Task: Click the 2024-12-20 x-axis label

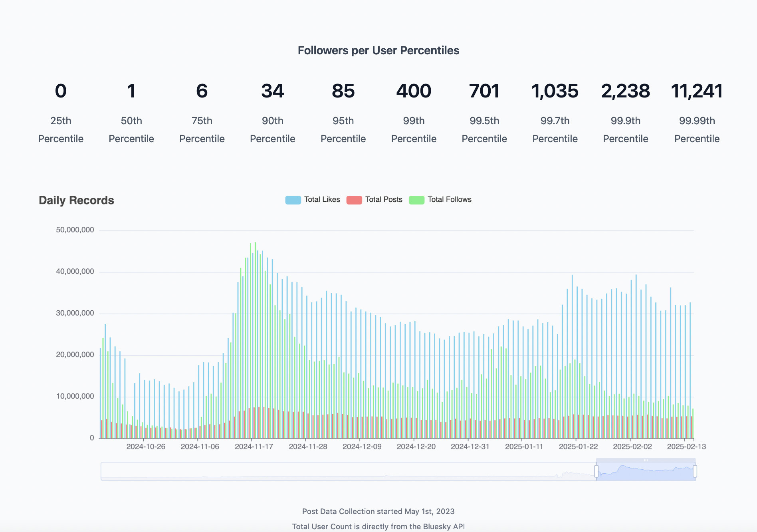Action: tap(416, 447)
